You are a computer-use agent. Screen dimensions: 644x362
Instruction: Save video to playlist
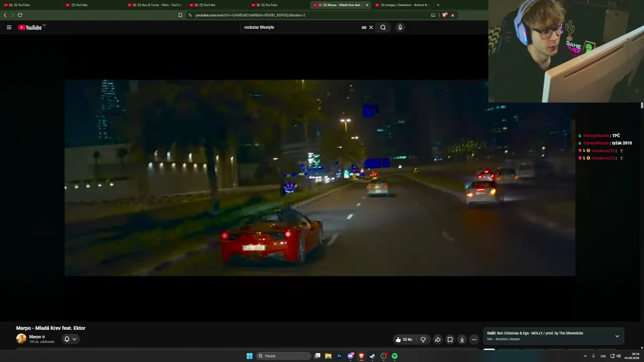coord(450,339)
